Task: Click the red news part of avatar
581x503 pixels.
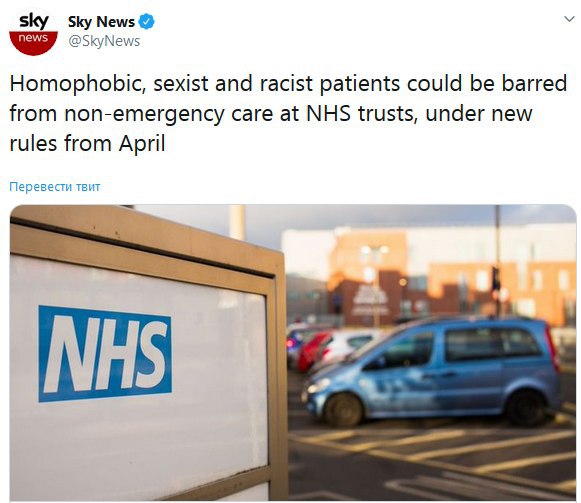Action: (x=33, y=43)
